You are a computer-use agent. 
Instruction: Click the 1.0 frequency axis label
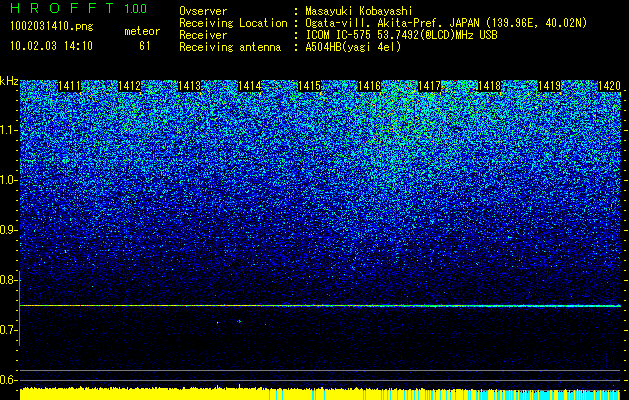click(8, 181)
